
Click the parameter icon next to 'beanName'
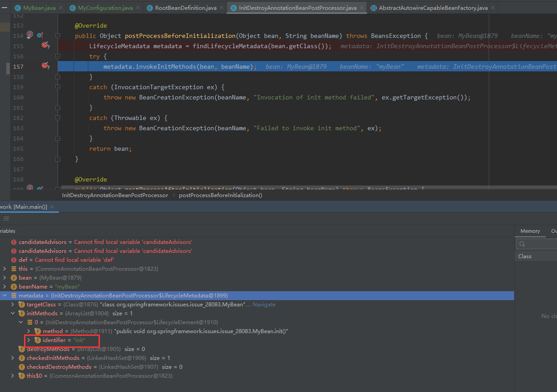point(14,287)
